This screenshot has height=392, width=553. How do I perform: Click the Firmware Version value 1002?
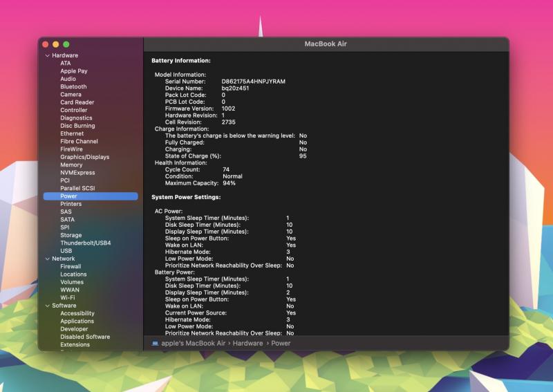(x=228, y=109)
